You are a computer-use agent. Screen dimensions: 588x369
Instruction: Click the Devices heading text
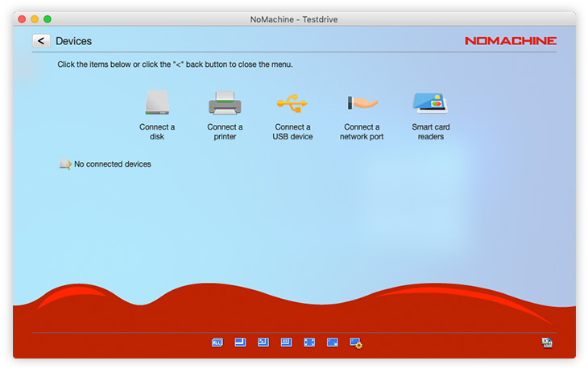click(x=73, y=41)
